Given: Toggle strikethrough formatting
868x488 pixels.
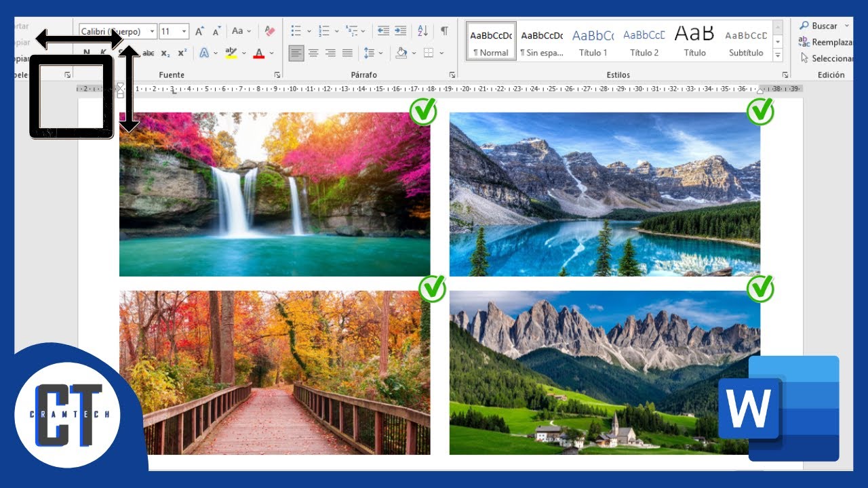Looking at the screenshot, I should pos(148,53).
